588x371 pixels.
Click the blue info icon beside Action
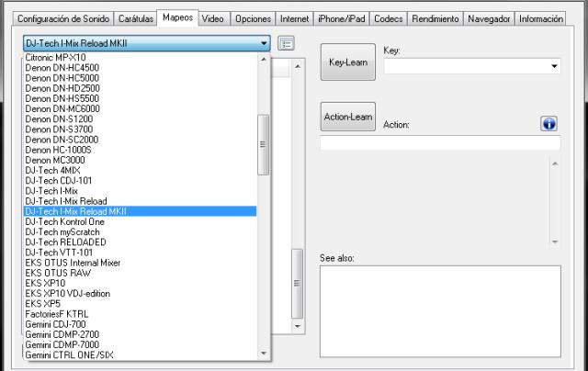tap(548, 124)
